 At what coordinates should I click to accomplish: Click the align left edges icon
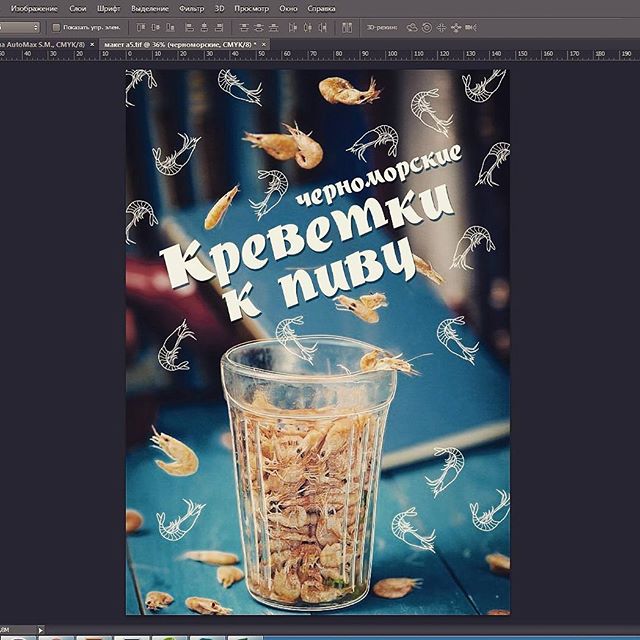(189, 27)
